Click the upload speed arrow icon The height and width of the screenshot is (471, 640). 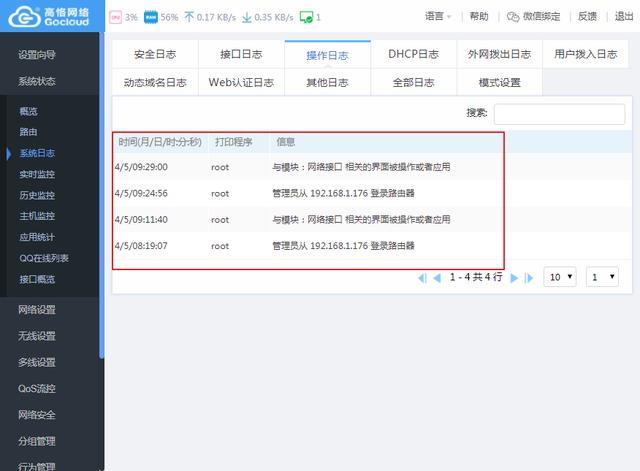coord(189,17)
